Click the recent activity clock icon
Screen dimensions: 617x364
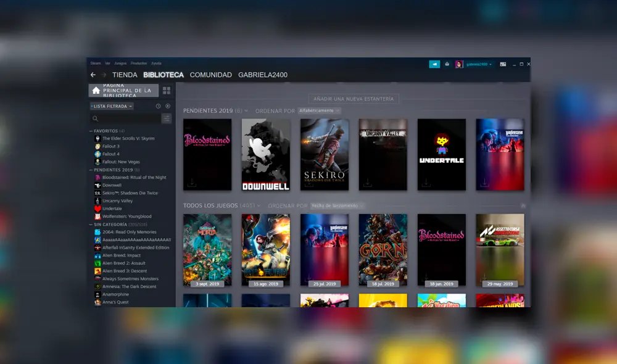pos(158,106)
